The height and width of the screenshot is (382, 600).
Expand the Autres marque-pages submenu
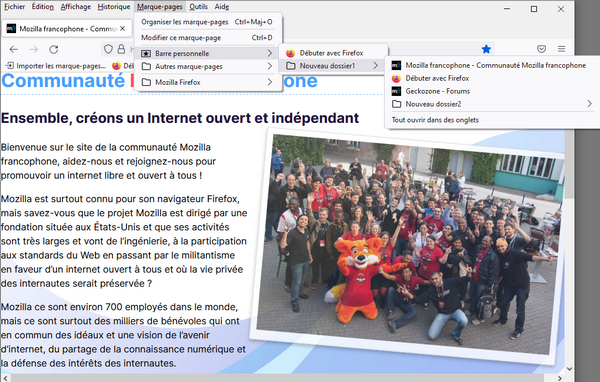click(x=208, y=67)
